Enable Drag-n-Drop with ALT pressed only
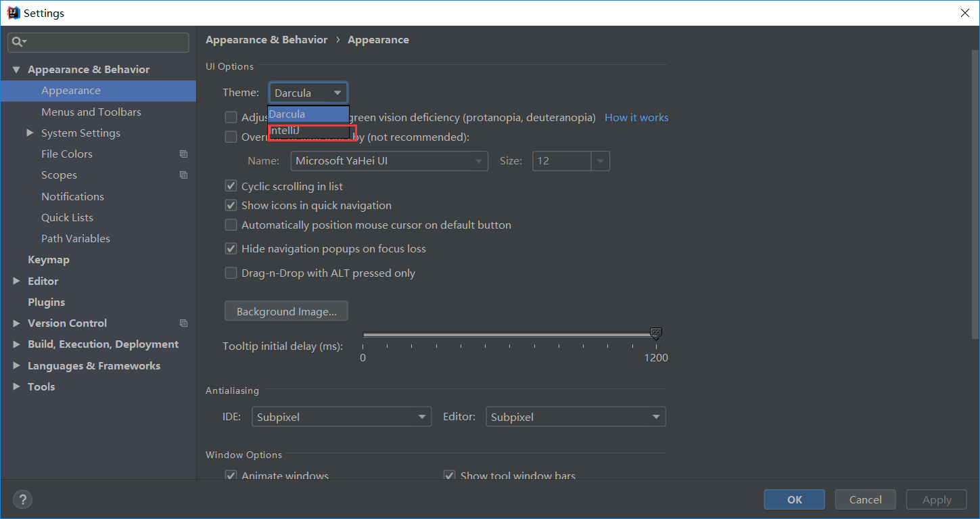 pyautogui.click(x=231, y=273)
